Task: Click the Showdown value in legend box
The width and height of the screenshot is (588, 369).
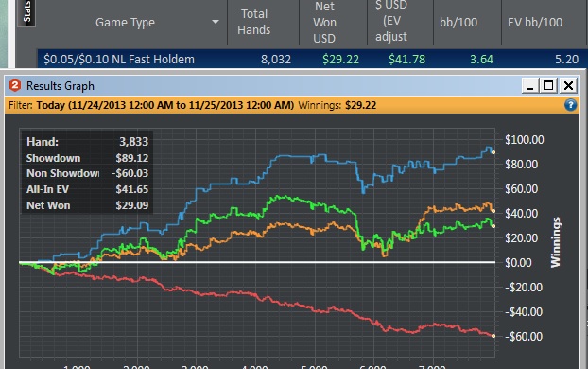Action: point(132,158)
